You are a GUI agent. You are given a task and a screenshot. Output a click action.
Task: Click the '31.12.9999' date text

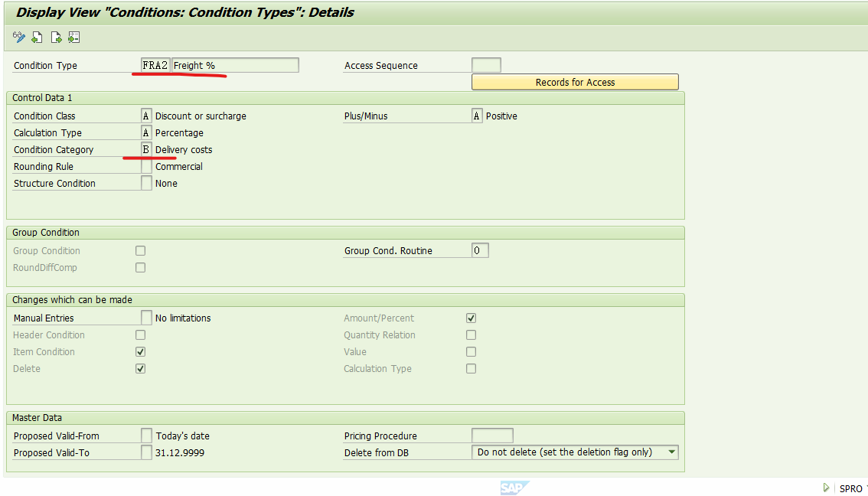(179, 453)
